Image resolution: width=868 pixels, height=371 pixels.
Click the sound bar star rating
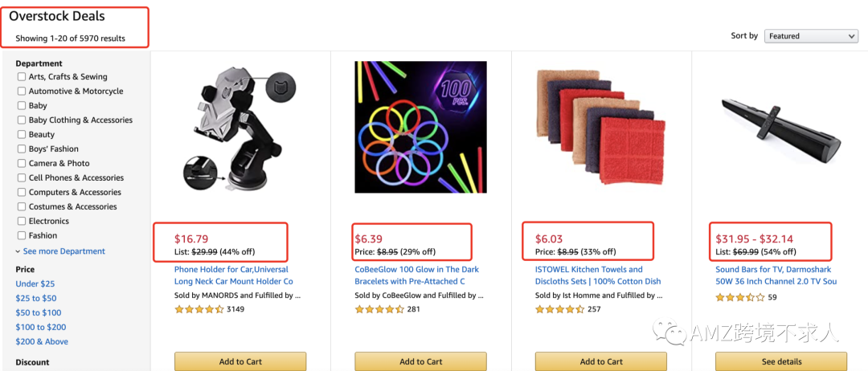pyautogui.click(x=740, y=298)
